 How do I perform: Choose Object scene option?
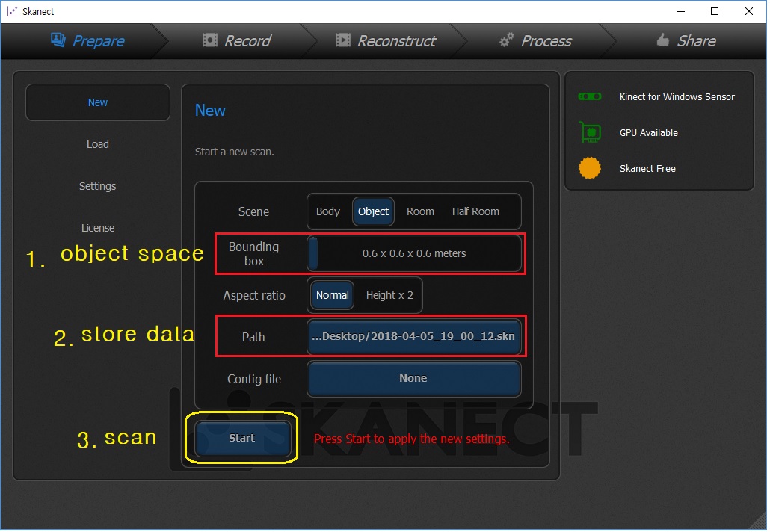point(373,211)
